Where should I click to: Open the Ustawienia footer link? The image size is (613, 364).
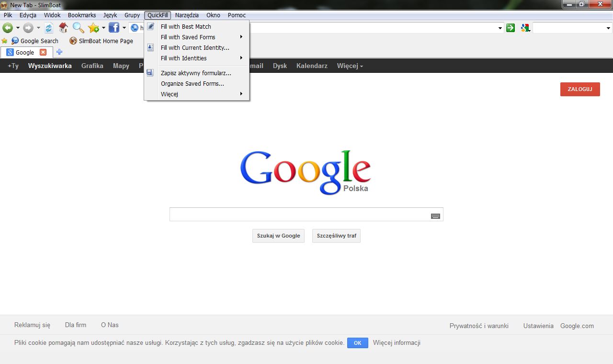pos(538,326)
